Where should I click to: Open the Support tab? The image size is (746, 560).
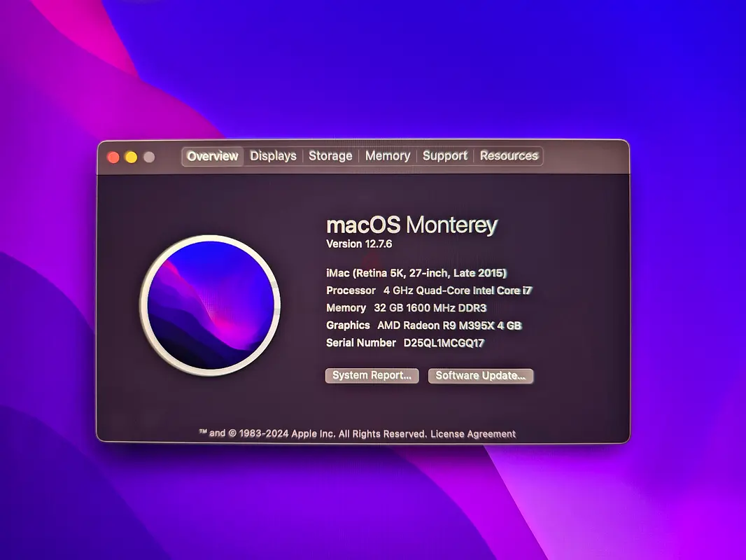(445, 156)
